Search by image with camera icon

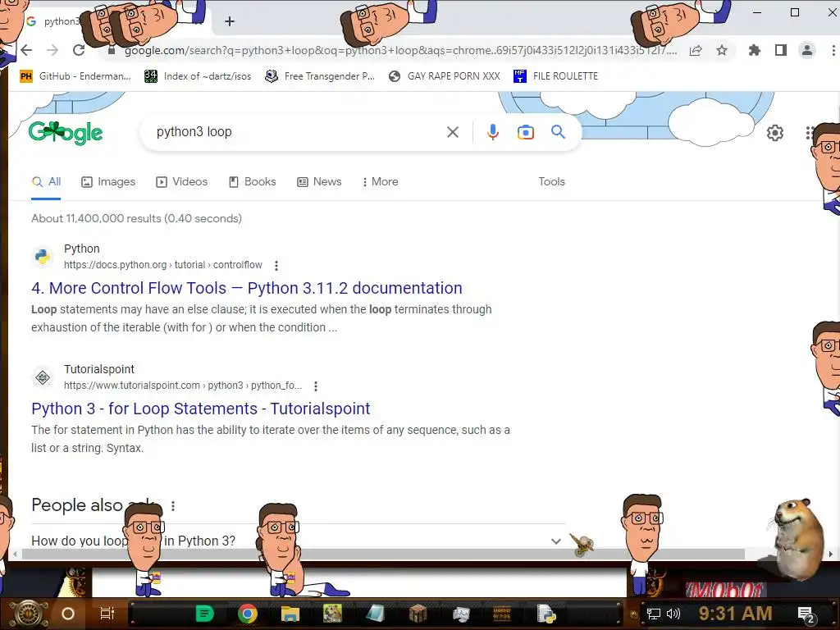[526, 132]
